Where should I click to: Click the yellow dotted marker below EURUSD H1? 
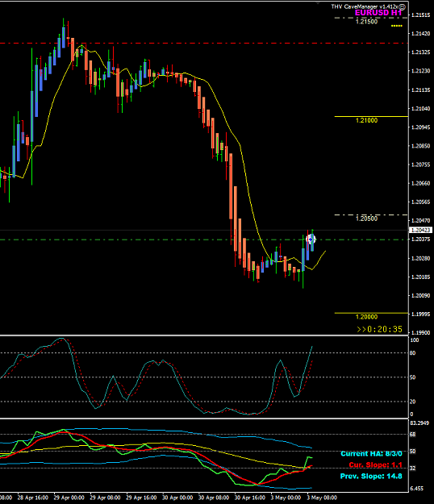pyautogui.click(x=397, y=26)
